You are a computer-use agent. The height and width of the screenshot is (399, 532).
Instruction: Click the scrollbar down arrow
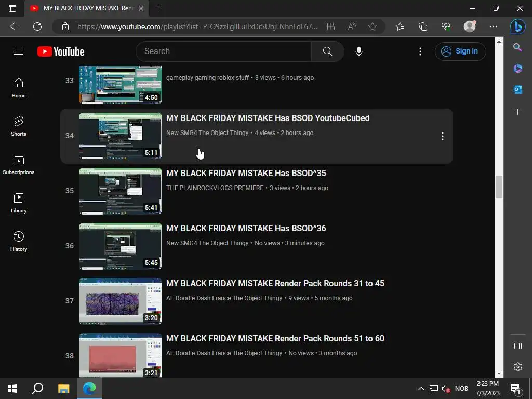pos(499,374)
